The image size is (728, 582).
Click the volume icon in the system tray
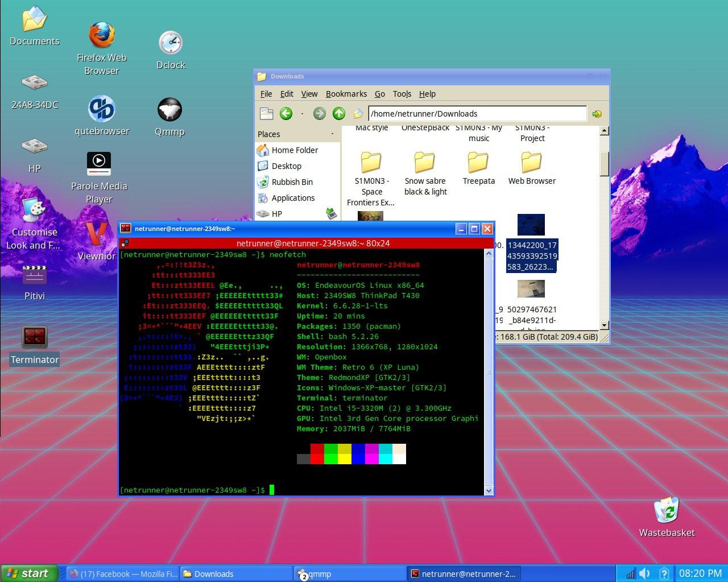pos(644,573)
